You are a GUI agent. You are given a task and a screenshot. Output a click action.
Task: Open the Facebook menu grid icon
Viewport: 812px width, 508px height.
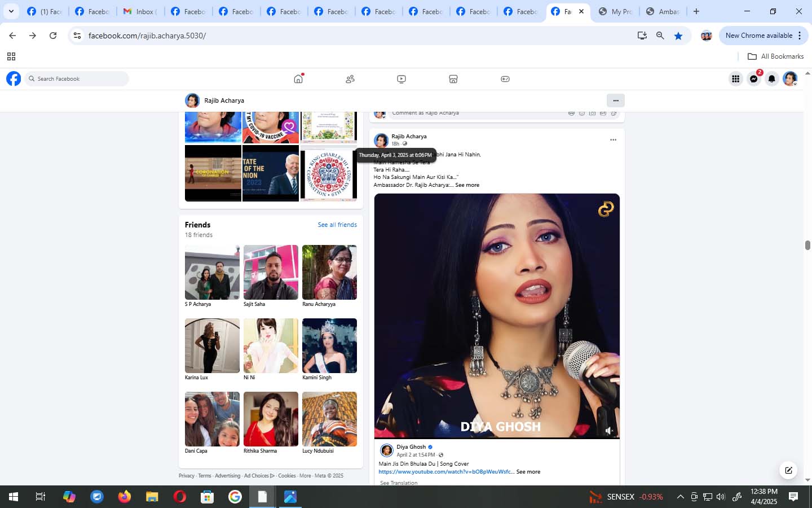(x=736, y=79)
